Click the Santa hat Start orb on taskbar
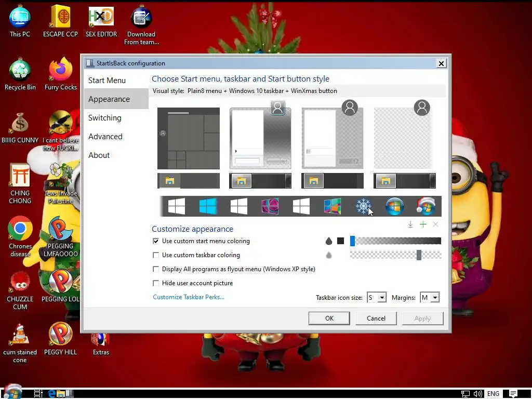Screen dimensions: 532x399 [x=12, y=392]
